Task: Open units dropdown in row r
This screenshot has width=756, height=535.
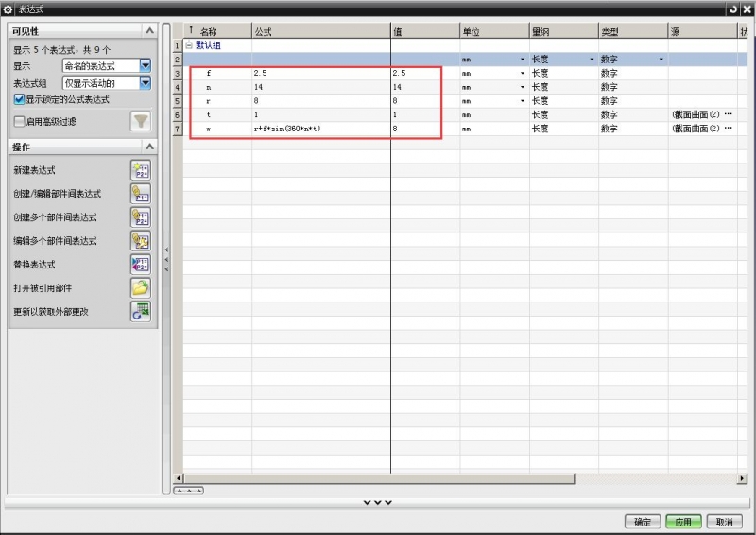Action: [523, 101]
